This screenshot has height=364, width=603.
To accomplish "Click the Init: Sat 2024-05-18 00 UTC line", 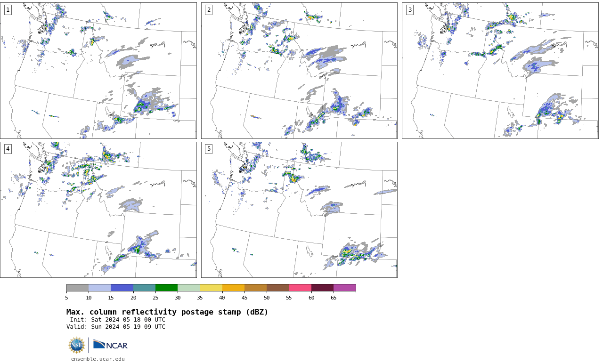I will [x=118, y=320].
